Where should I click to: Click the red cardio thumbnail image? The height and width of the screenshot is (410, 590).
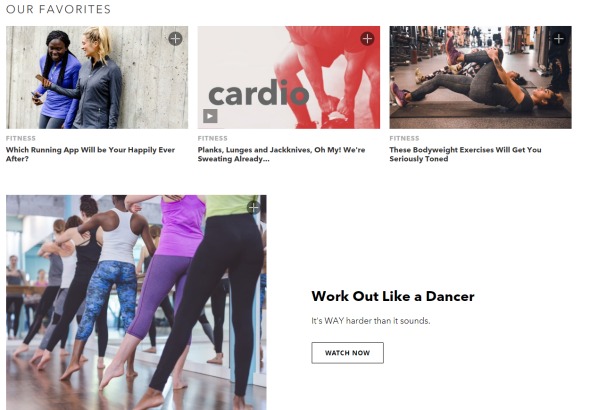[x=289, y=77]
